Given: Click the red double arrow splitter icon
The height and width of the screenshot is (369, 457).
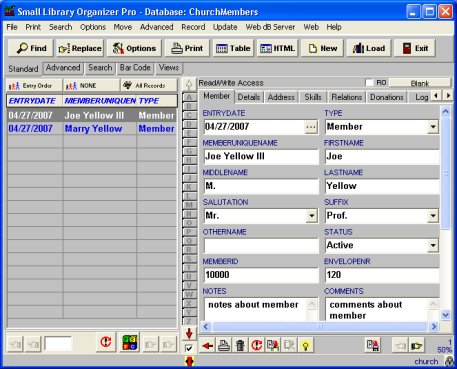Looking at the screenshot, I should [x=189, y=361].
